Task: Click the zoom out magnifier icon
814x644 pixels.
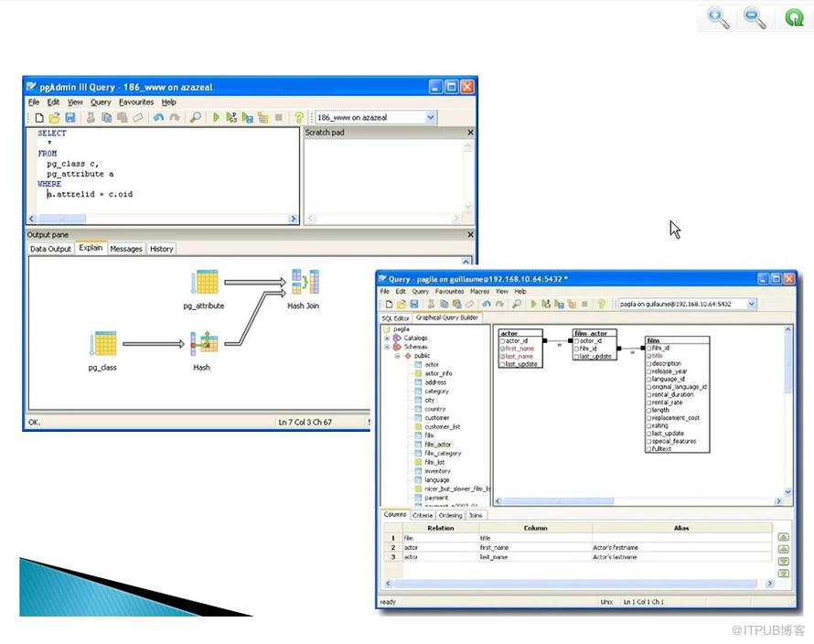Action: [755, 17]
